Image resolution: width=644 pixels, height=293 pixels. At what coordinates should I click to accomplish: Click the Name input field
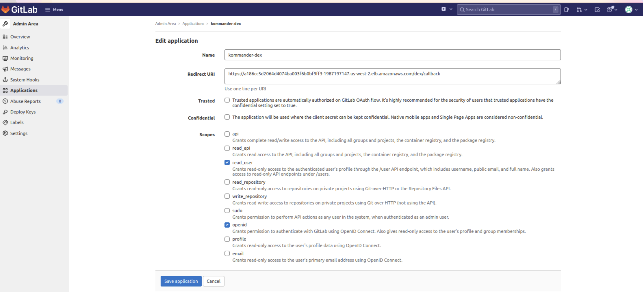tap(392, 55)
